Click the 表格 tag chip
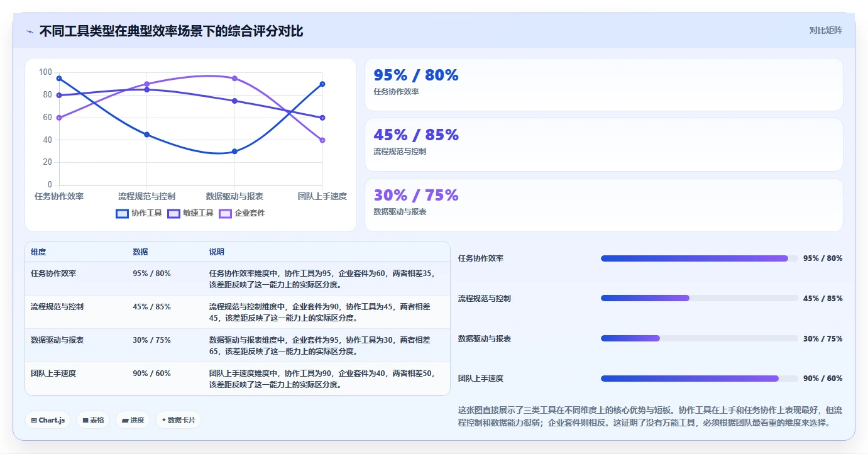 click(93, 420)
